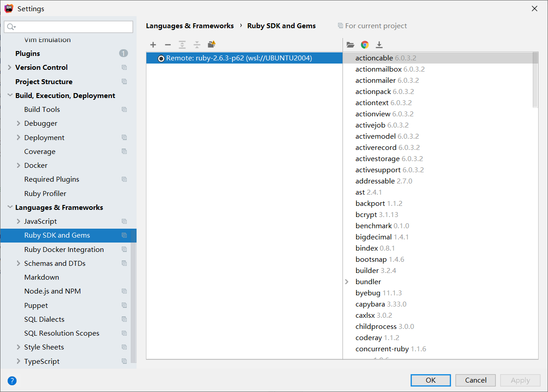Focus the settings search field
The image size is (548, 392).
(68, 27)
